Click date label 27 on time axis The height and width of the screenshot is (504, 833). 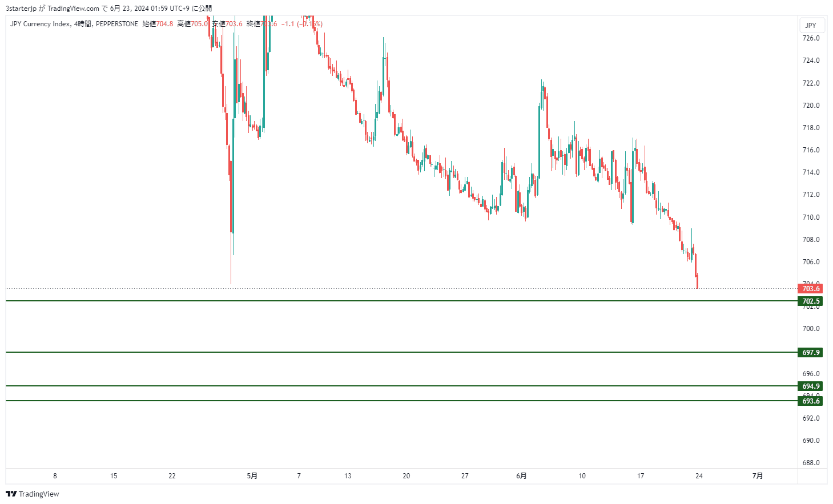coord(465,476)
